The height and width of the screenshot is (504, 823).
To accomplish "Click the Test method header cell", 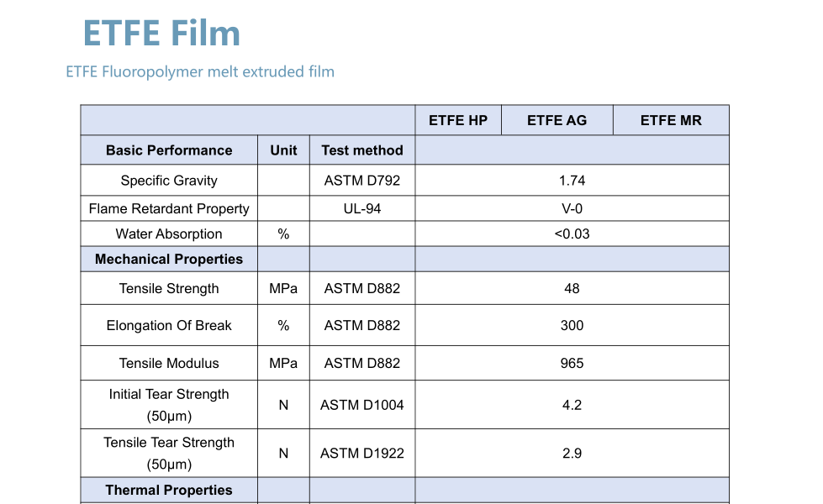I will tap(362, 150).
